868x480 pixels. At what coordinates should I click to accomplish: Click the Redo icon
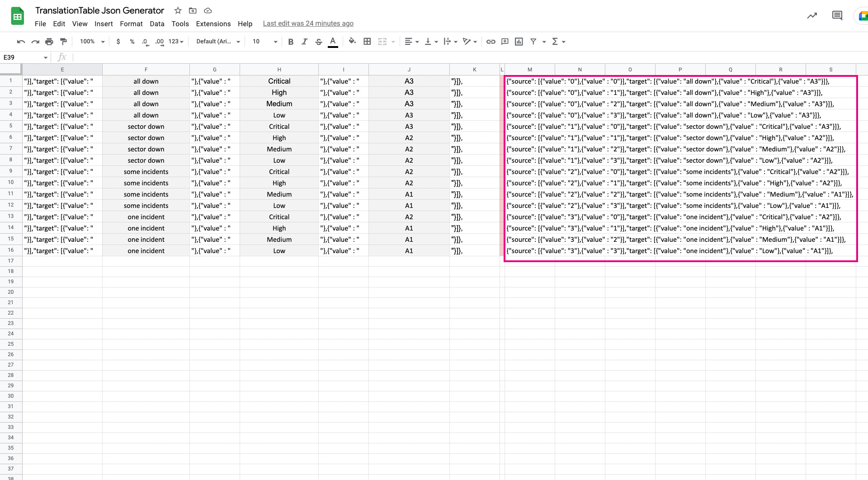pos(35,42)
